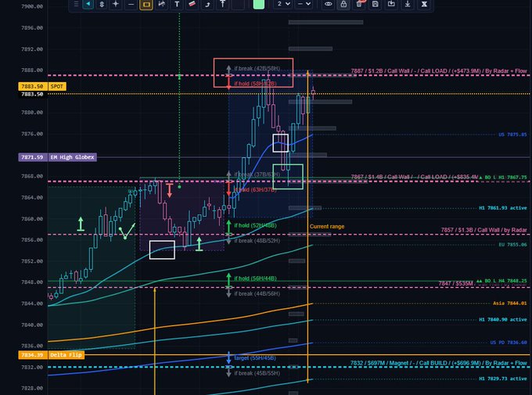Click the save drawings floppy icon

pos(376,4)
